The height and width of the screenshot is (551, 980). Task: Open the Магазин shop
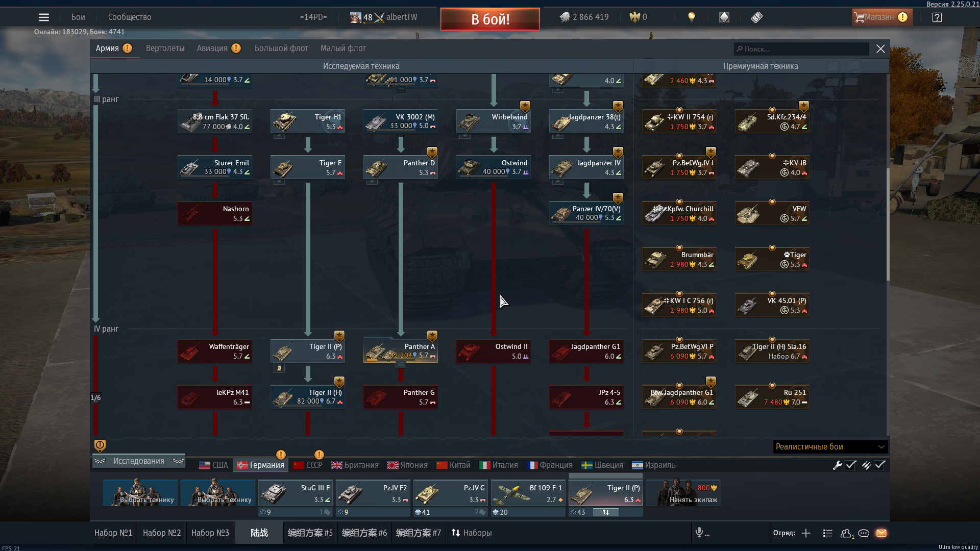click(x=881, y=17)
